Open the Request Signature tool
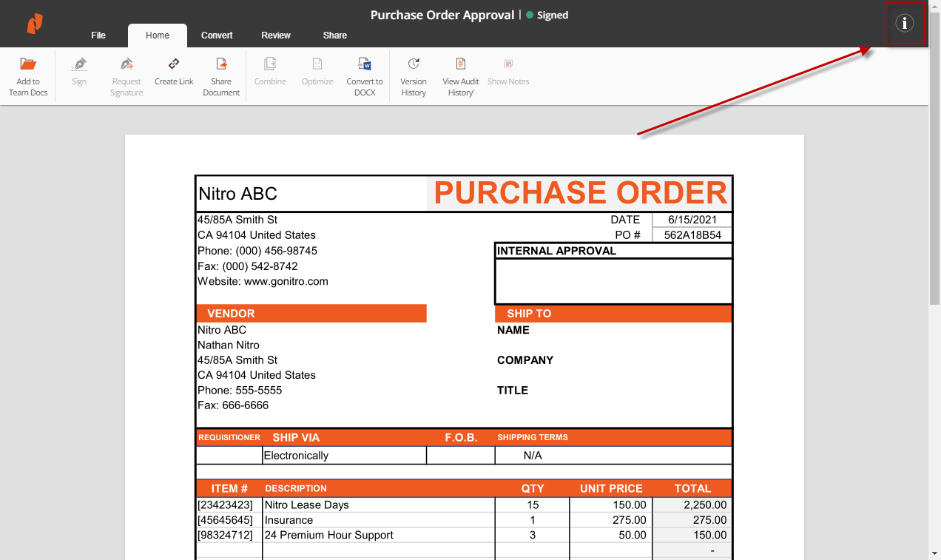The image size is (941, 560). pyautogui.click(x=127, y=64)
